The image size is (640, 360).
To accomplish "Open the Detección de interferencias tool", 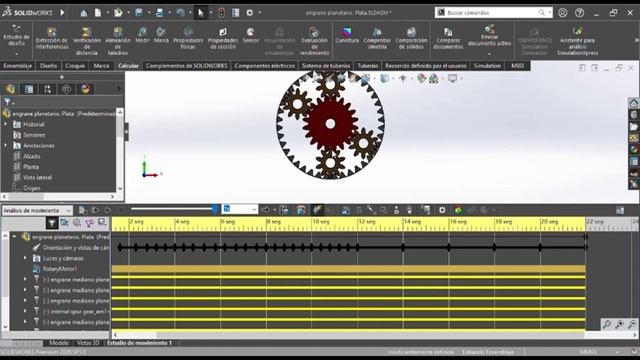I will coord(51,39).
